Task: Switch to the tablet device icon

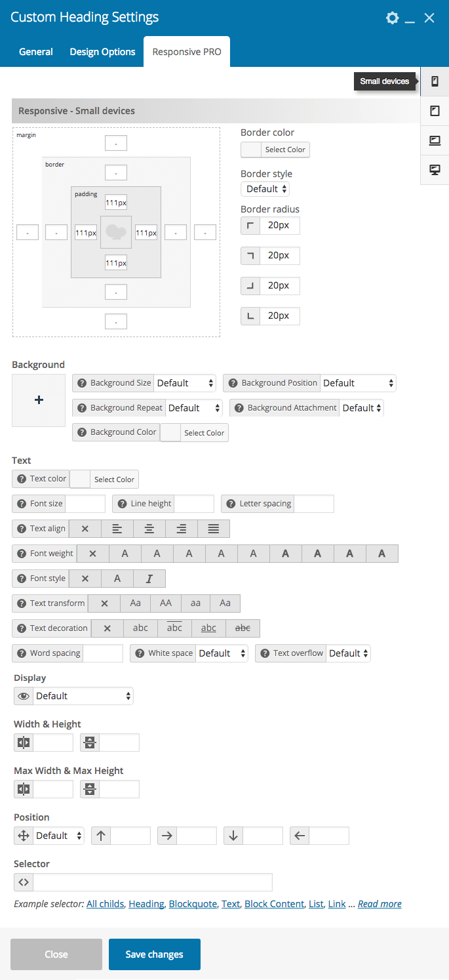Action: (435, 111)
